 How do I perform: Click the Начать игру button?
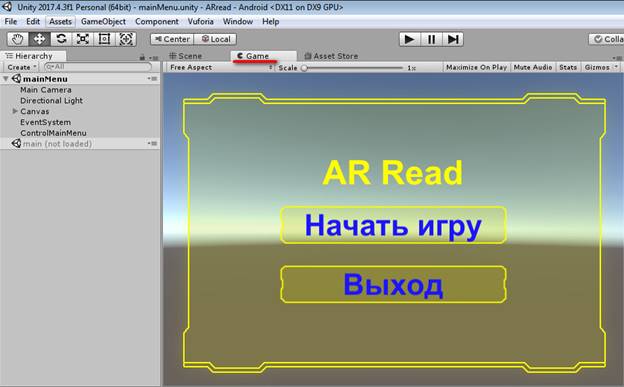tap(393, 225)
